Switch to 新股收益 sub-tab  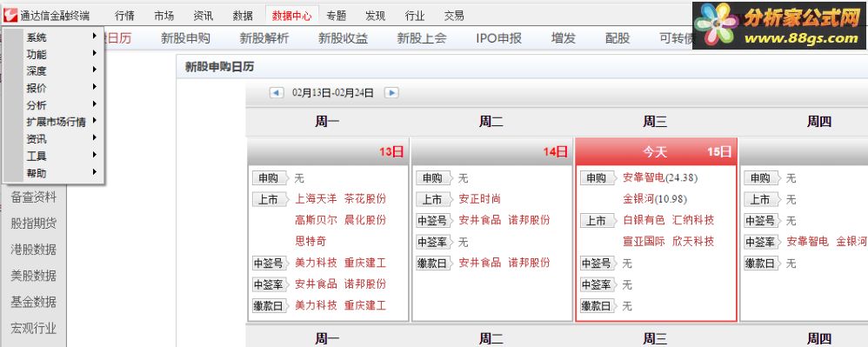pyautogui.click(x=343, y=38)
